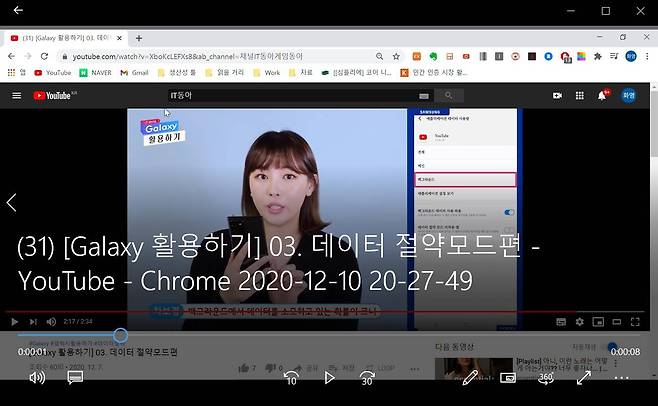Select the Galaxy 활용하기 YouTube tab
Viewport: 658px width, 406px height.
65,38
